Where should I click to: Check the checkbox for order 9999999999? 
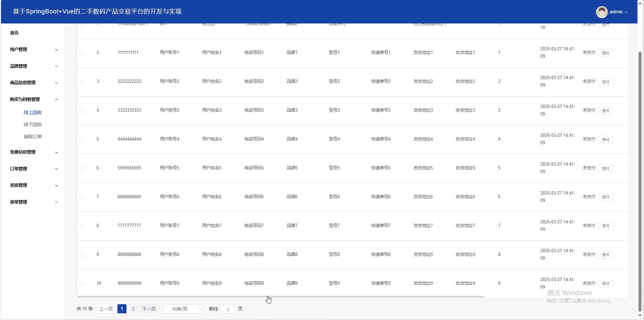click(x=82, y=284)
